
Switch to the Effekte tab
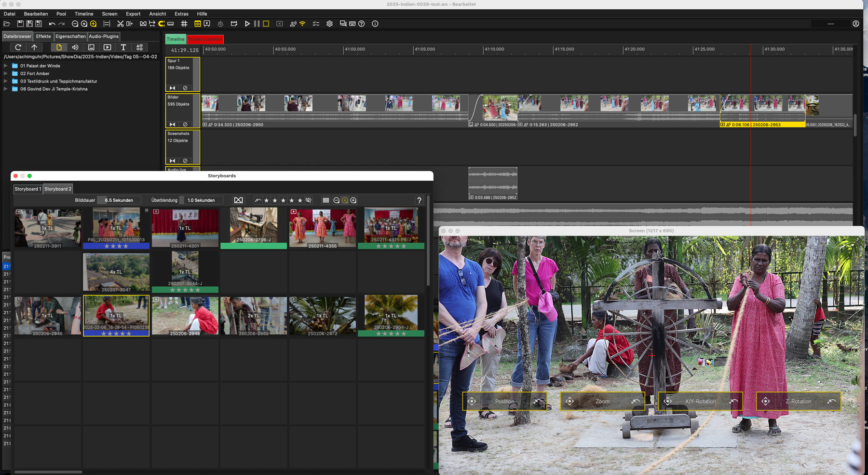(43, 36)
